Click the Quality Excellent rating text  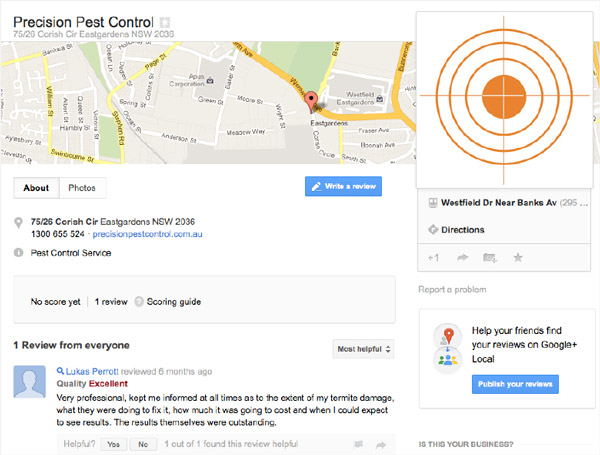point(92,384)
